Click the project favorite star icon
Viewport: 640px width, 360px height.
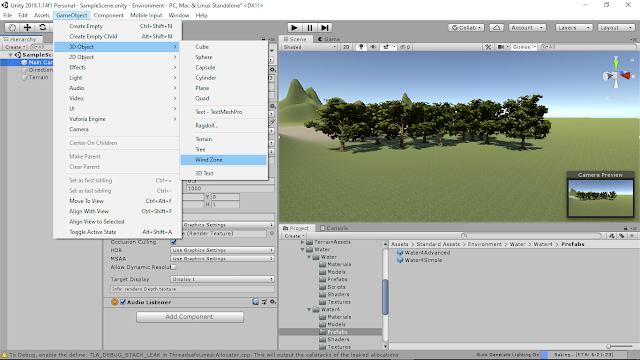632,236
